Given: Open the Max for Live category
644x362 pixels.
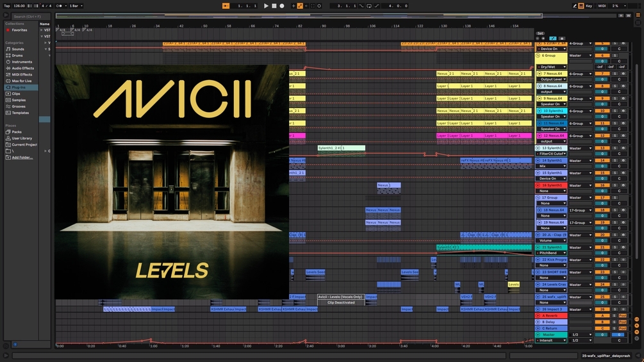Looking at the screenshot, I should pyautogui.click(x=21, y=81).
